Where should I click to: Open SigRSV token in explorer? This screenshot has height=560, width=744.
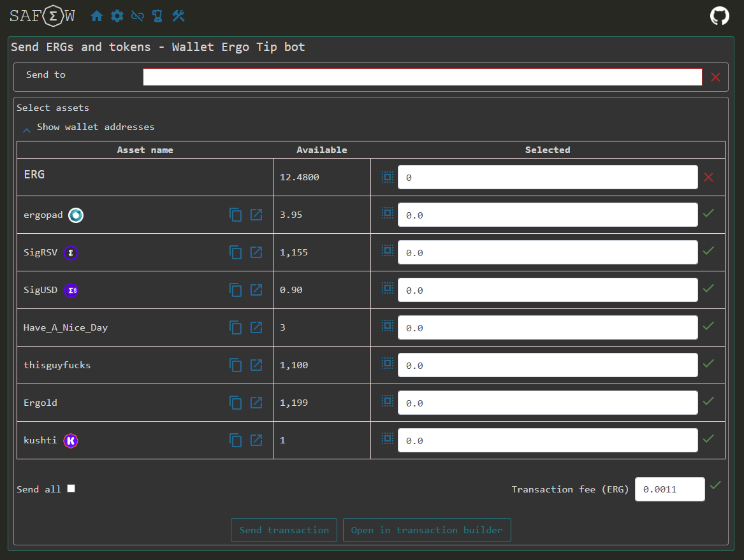(x=256, y=252)
